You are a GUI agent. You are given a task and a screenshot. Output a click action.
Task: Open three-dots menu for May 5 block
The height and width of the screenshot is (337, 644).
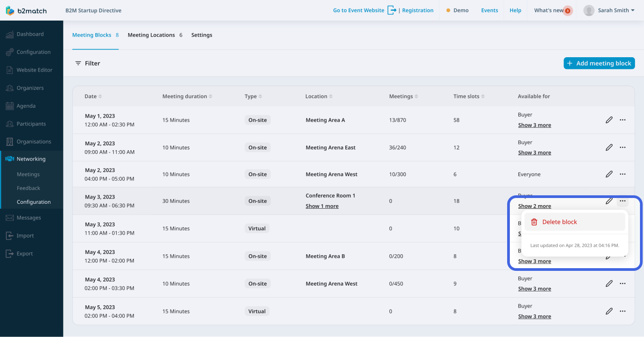[x=623, y=311]
